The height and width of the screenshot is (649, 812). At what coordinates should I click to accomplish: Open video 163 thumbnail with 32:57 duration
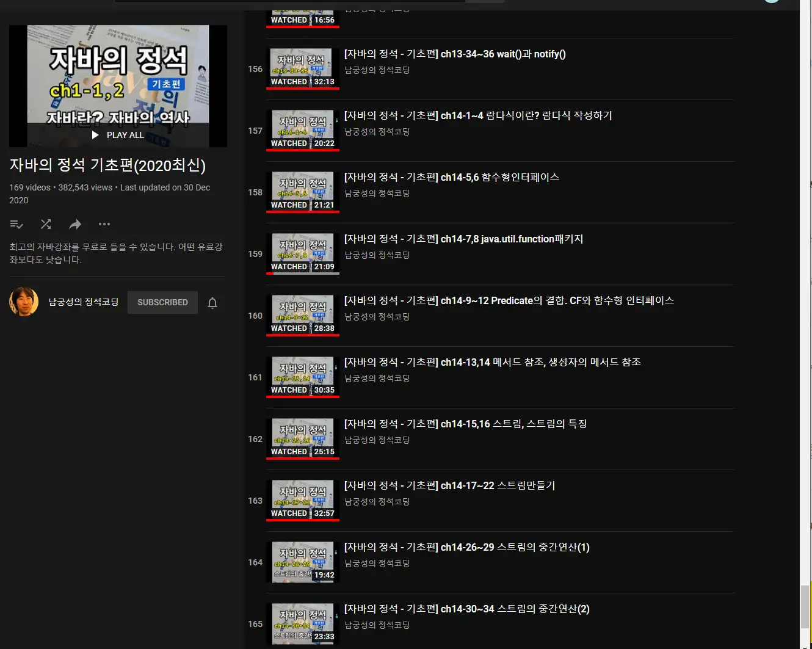tap(303, 501)
